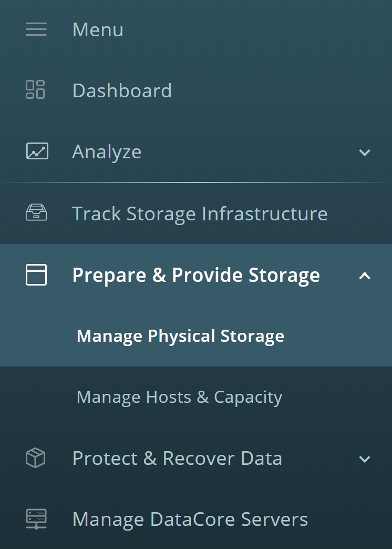The width and height of the screenshot is (392, 549).
Task: Click the Prepare & Provide Storage window icon
Action: pos(36,275)
